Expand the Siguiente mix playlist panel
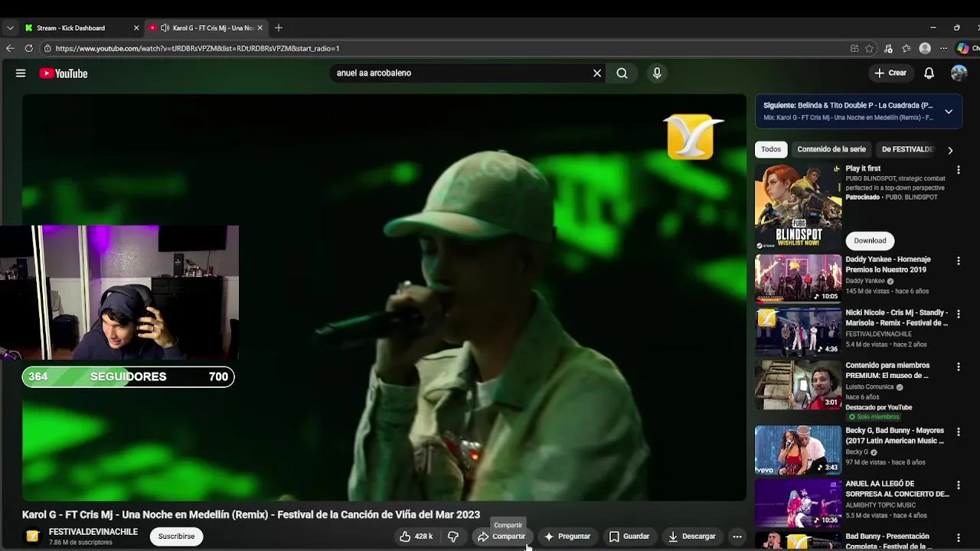 click(948, 112)
